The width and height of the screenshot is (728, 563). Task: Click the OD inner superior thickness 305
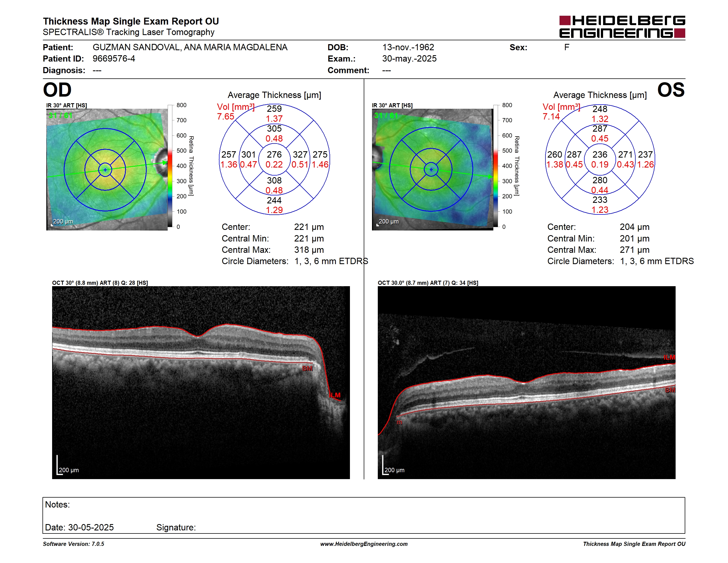tap(274, 128)
